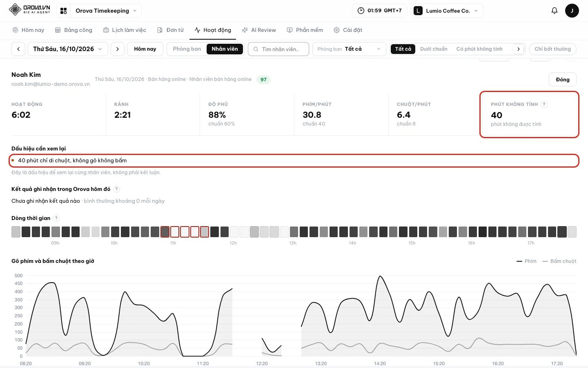Expand the date picker Thứ Sáu, 16/10/2026
This screenshot has height=368, width=588.
coord(68,49)
